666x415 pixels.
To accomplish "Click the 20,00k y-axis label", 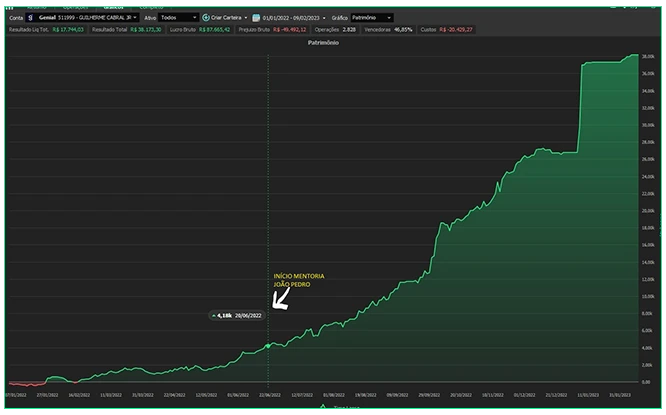I will pos(648,211).
